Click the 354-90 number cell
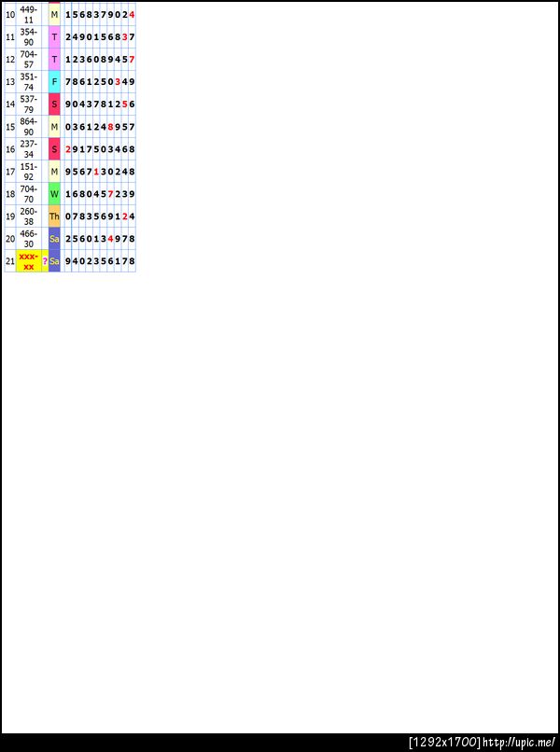560x752 pixels. click(x=29, y=37)
